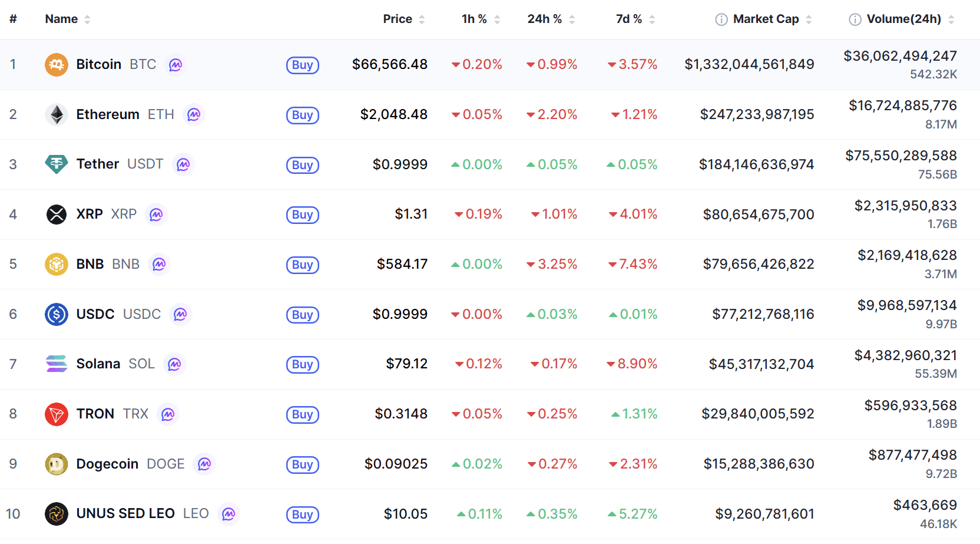Open the purple badge icon beside USDC ticker

[180, 314]
